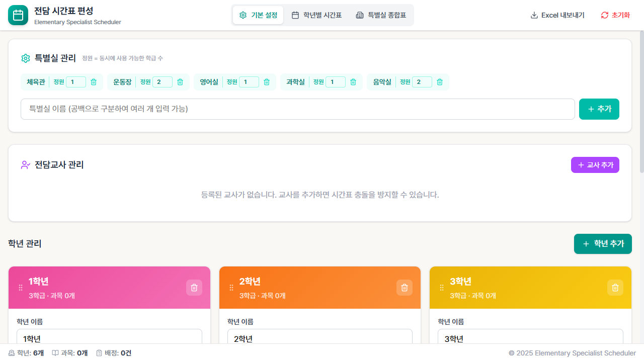This screenshot has height=362, width=644.
Task: Click the 운동장 정원 number field
Action: click(x=162, y=82)
